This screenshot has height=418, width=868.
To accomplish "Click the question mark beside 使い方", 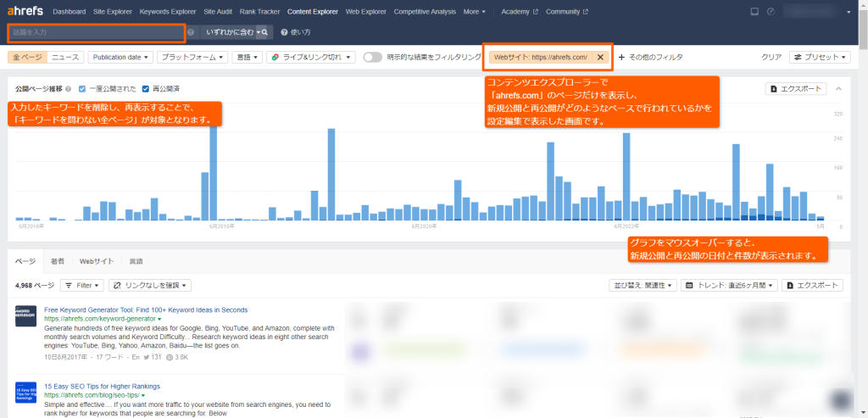I will (x=283, y=32).
